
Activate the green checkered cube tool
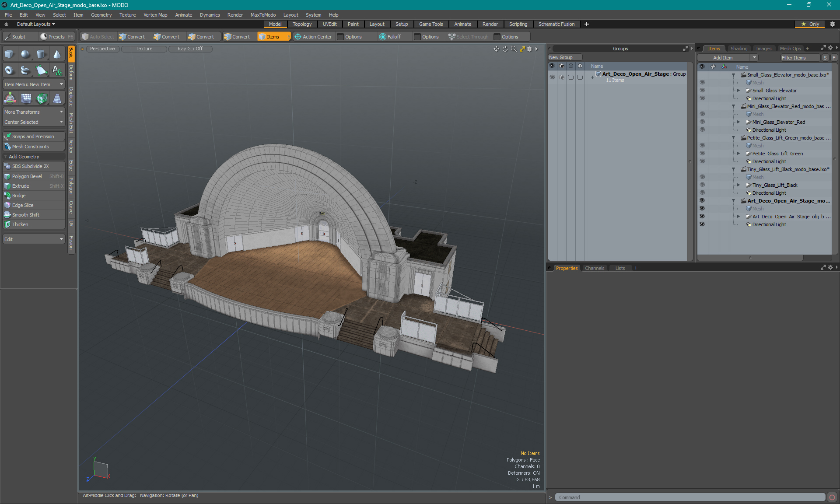pos(42,98)
